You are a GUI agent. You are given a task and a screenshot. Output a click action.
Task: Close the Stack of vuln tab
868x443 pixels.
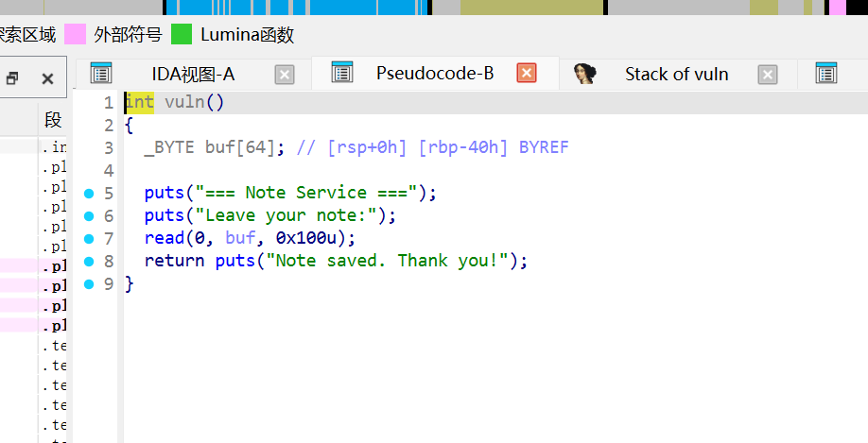click(x=767, y=75)
